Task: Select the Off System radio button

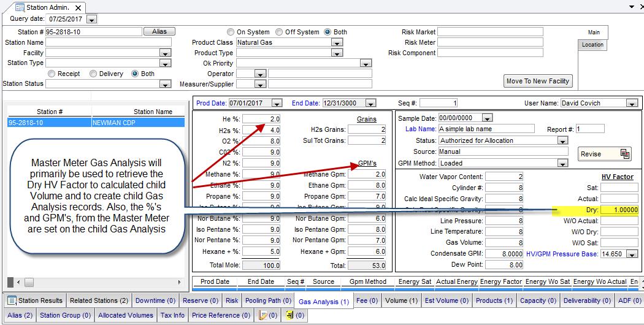Action: 279,32
